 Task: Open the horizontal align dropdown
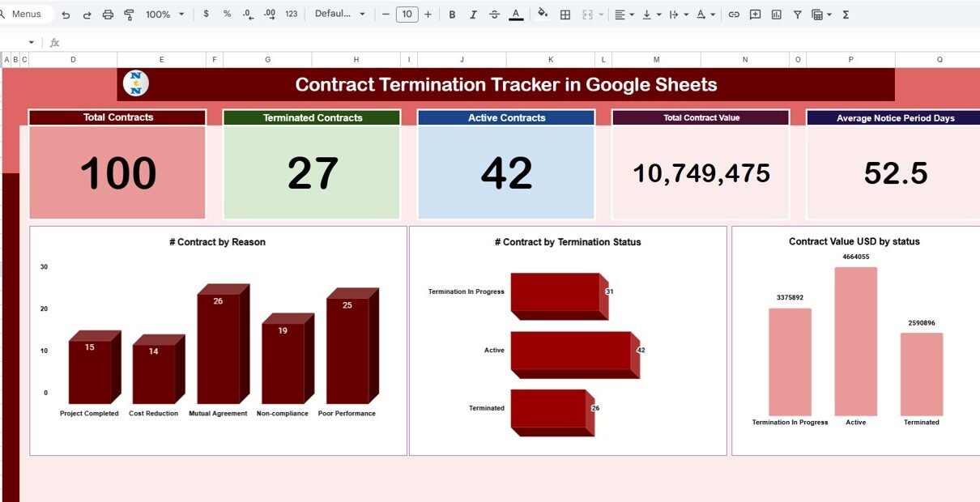coord(624,15)
